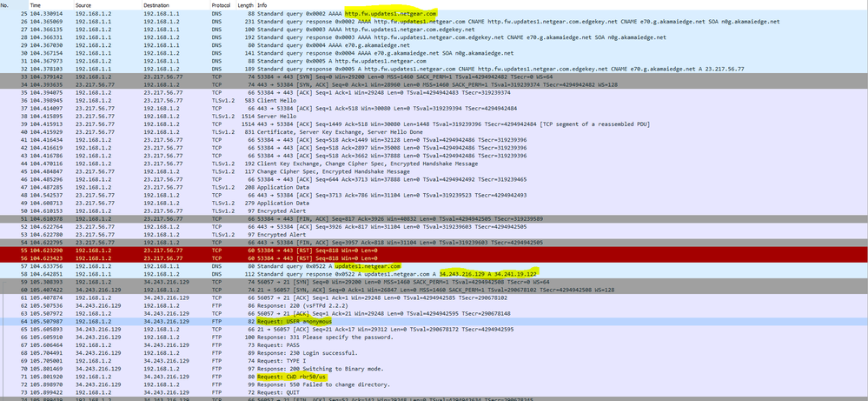Select packet 60 SYN, ACK from port 21
This screenshot has width=868, height=401.
[x=434, y=290]
